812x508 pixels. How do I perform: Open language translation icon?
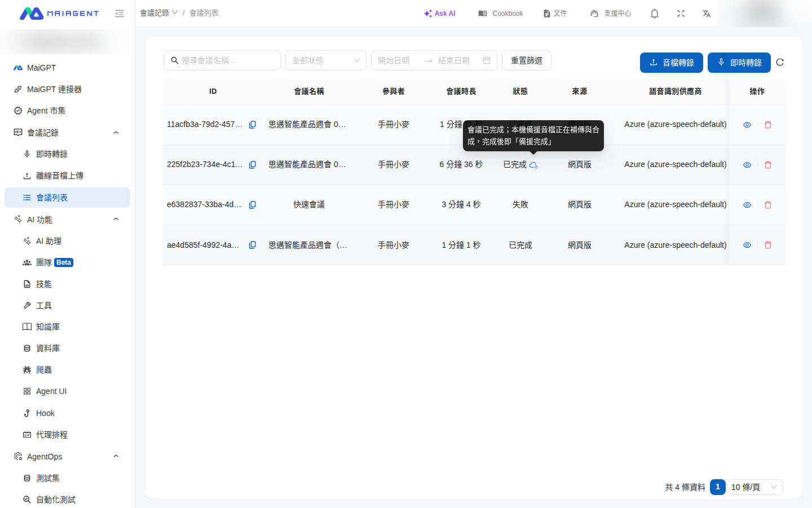coord(707,14)
